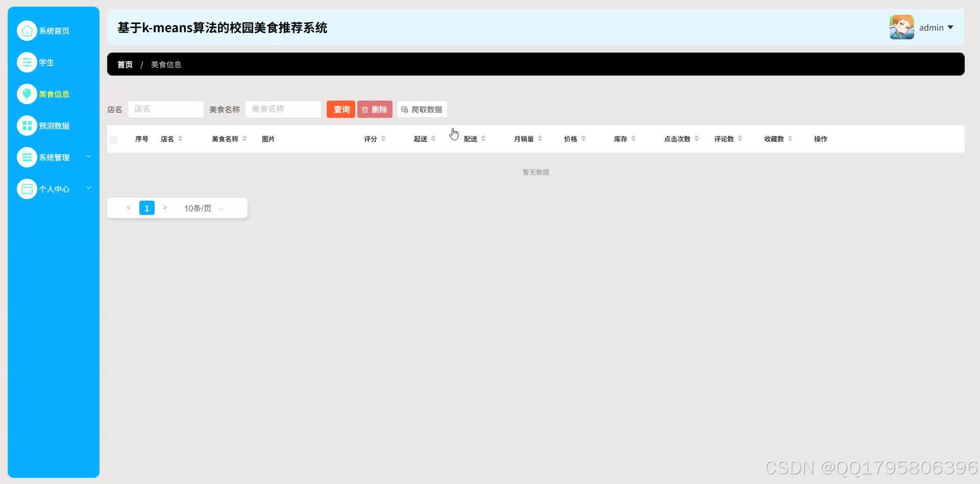Click the 首页 breadcrumb link
This screenshot has height=484, width=980.
tap(125, 64)
